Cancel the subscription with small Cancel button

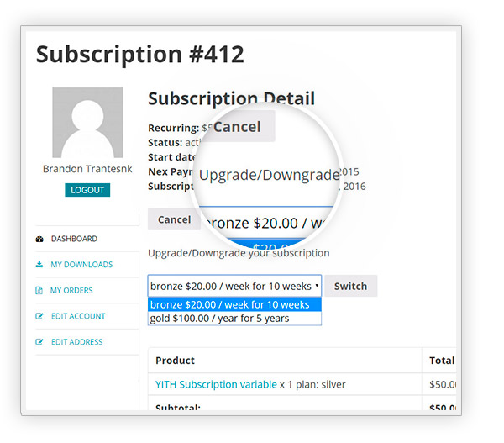pyautogui.click(x=174, y=219)
